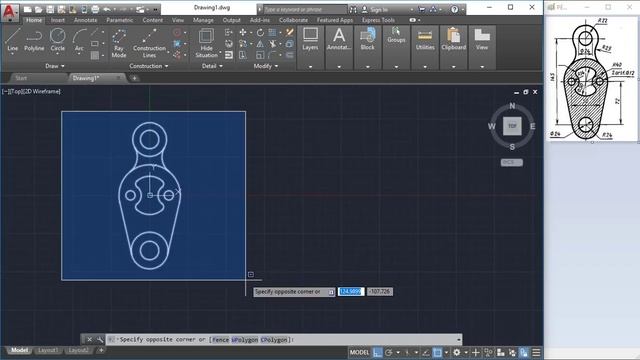
Task: Open the Workspace switching gear icon
Action: coord(456,352)
